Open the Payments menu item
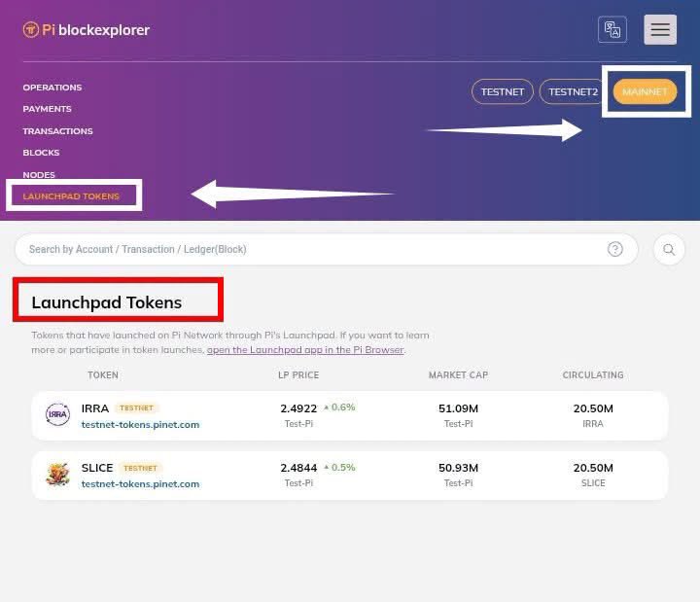The height and width of the screenshot is (602, 700). (x=47, y=109)
